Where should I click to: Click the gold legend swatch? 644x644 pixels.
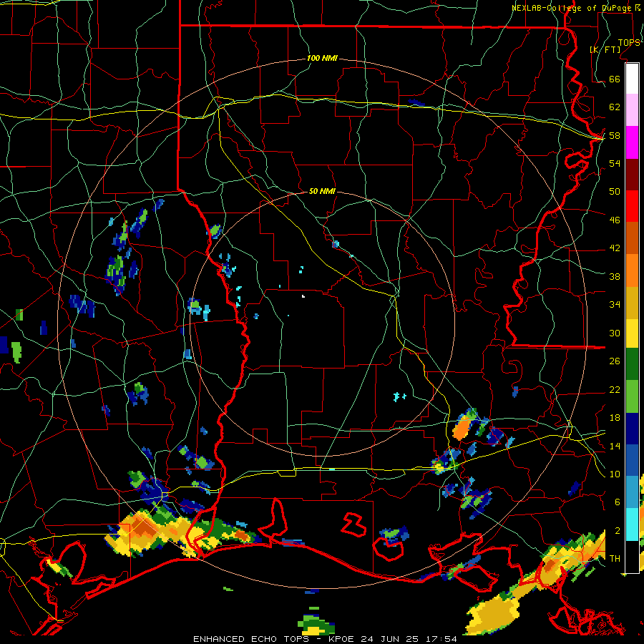[632, 303]
